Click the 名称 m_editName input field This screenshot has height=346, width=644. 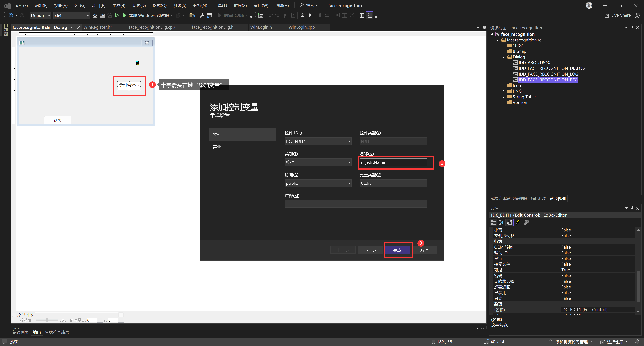tap(393, 162)
